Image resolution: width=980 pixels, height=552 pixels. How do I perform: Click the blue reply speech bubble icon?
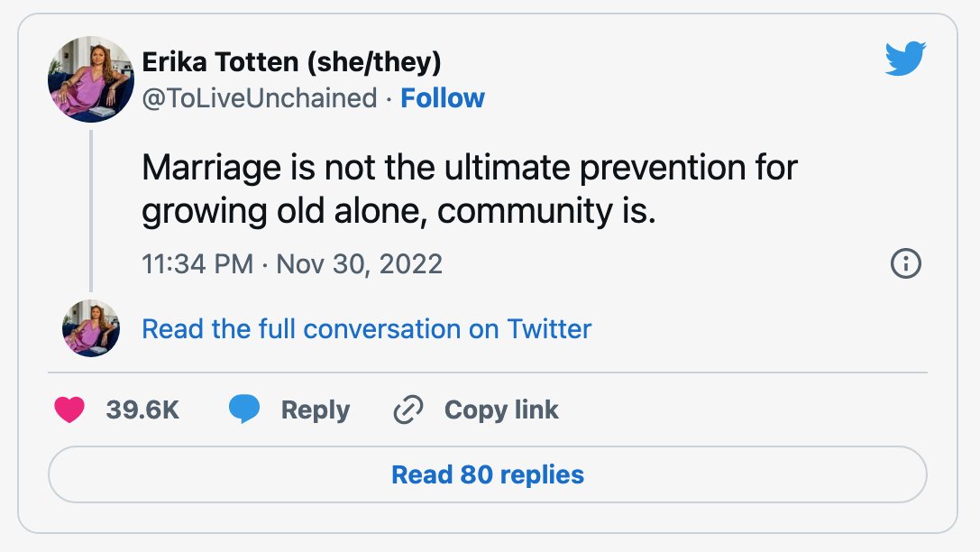[244, 409]
